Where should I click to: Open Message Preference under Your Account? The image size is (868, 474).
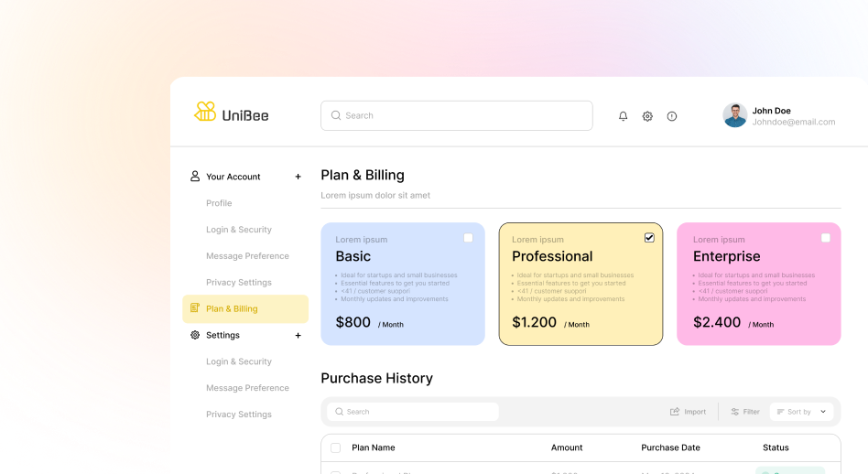click(247, 256)
